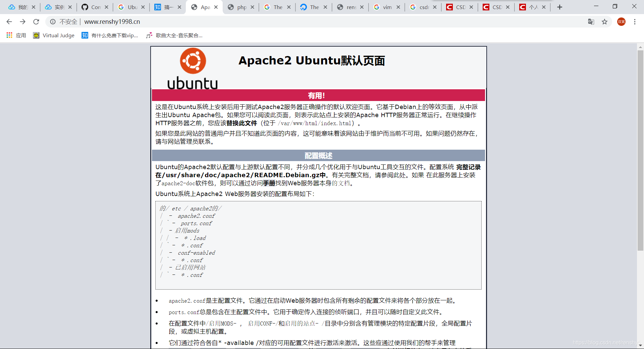This screenshot has height=349, width=644.
Task: Close the 个人 tab
Action: click(x=544, y=7)
